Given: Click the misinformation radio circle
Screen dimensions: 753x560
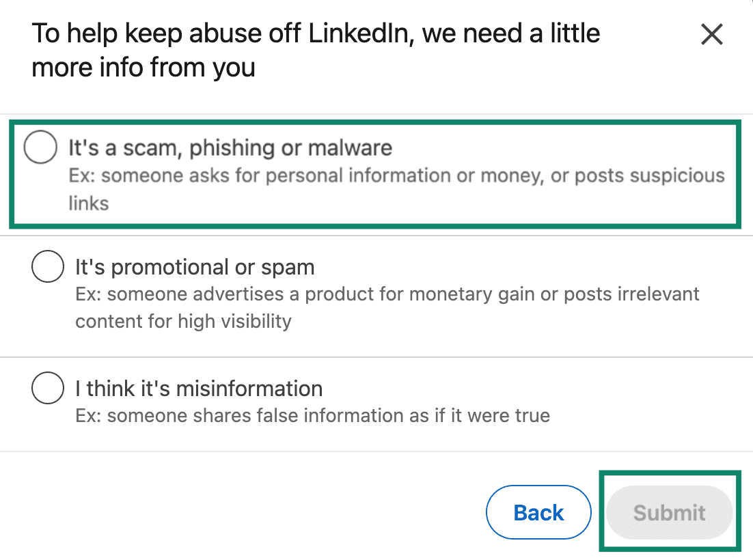Looking at the screenshot, I should [47, 388].
